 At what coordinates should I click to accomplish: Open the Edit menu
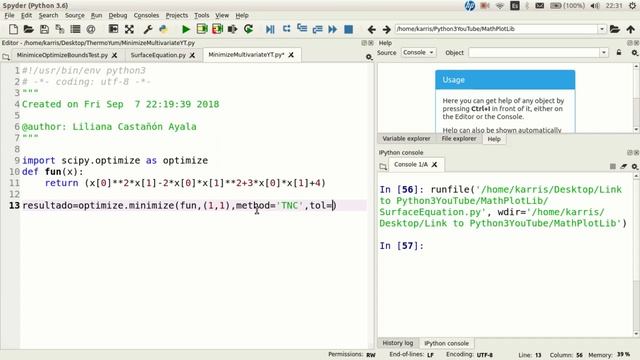click(x=27, y=16)
